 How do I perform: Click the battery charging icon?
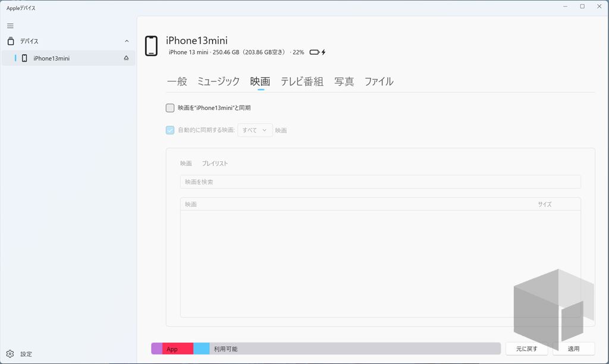coord(318,52)
